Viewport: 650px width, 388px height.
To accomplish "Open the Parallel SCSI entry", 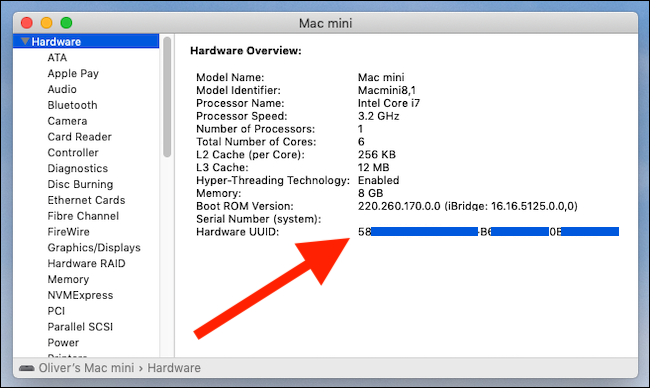I will tap(80, 327).
